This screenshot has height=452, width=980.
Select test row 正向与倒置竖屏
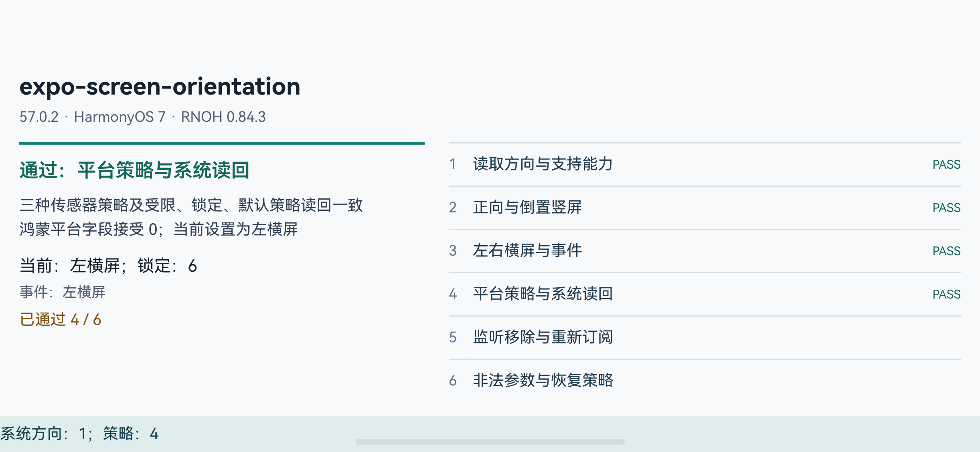point(705,208)
